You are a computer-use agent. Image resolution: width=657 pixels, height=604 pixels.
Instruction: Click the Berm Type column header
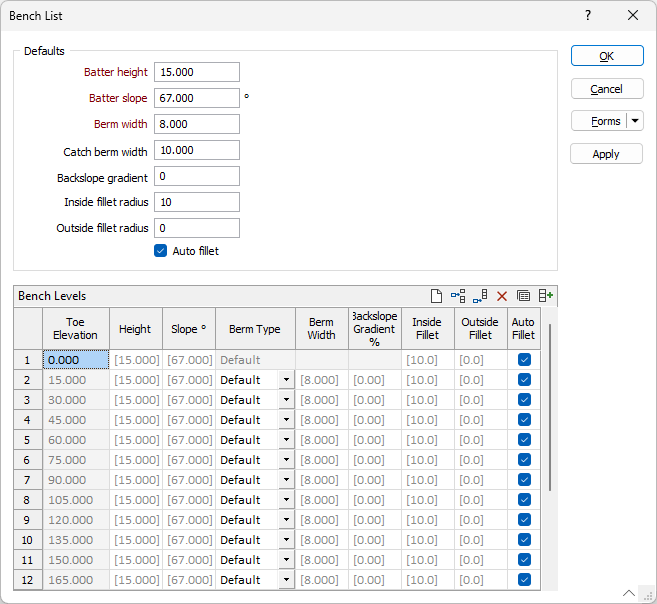pyautogui.click(x=255, y=329)
